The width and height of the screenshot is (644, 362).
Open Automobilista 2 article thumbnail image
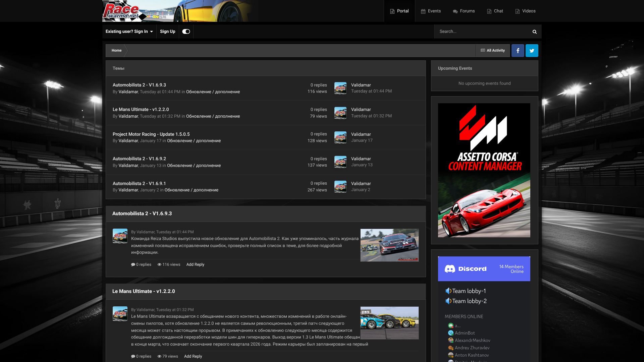pyautogui.click(x=389, y=245)
